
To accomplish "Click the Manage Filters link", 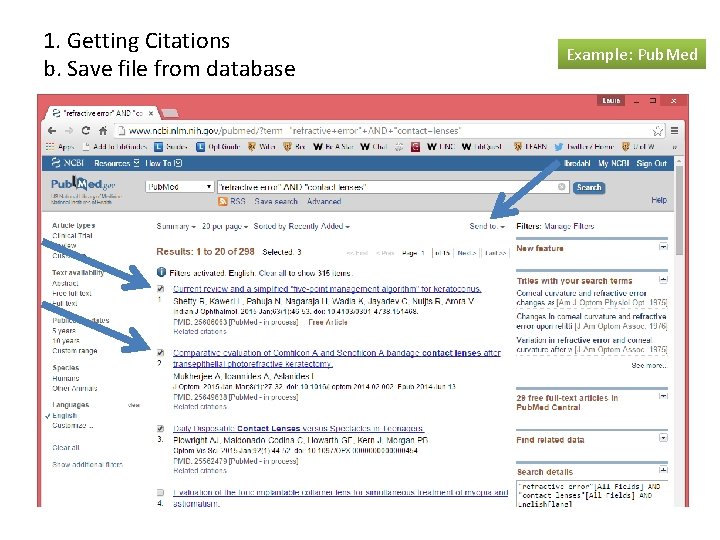I will 569,226.
